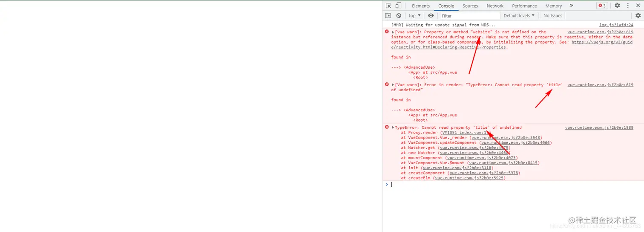Image resolution: width=644 pixels, height=232 pixels.
Task: Open the DevTools three-dot customize menu
Action: pyautogui.click(x=628, y=6)
